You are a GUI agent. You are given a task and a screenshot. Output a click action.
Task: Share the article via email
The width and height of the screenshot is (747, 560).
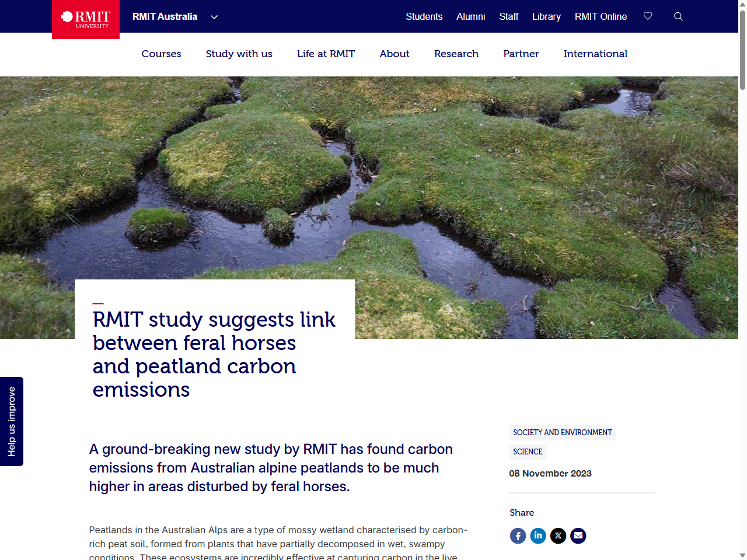(578, 535)
